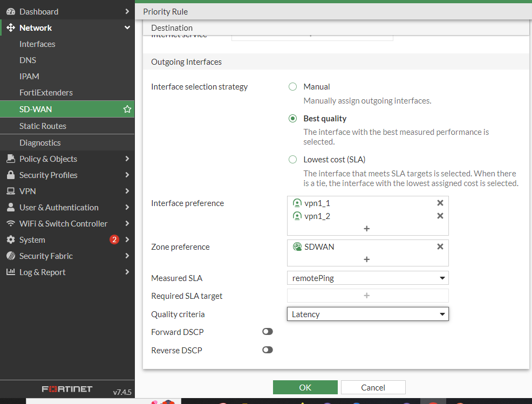The width and height of the screenshot is (532, 404).
Task: Expand the WiFi & Switch Controller chevron
Action: click(x=127, y=223)
